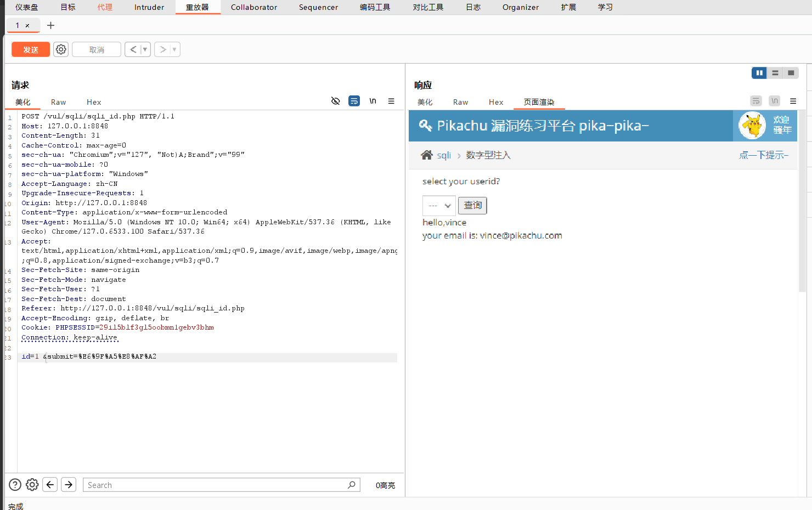Toggle hide non-printable characters eye icon

click(336, 101)
